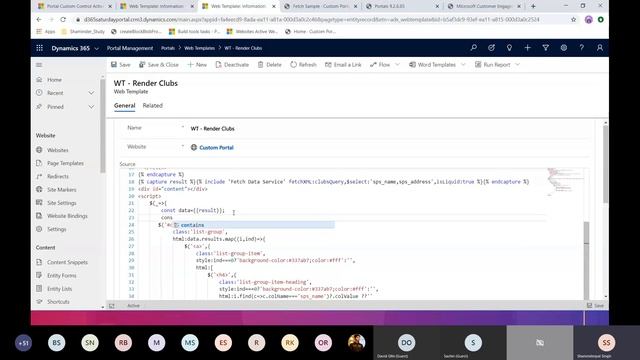Deactivate the web template
This screenshot has height=360, width=640.
point(232,64)
